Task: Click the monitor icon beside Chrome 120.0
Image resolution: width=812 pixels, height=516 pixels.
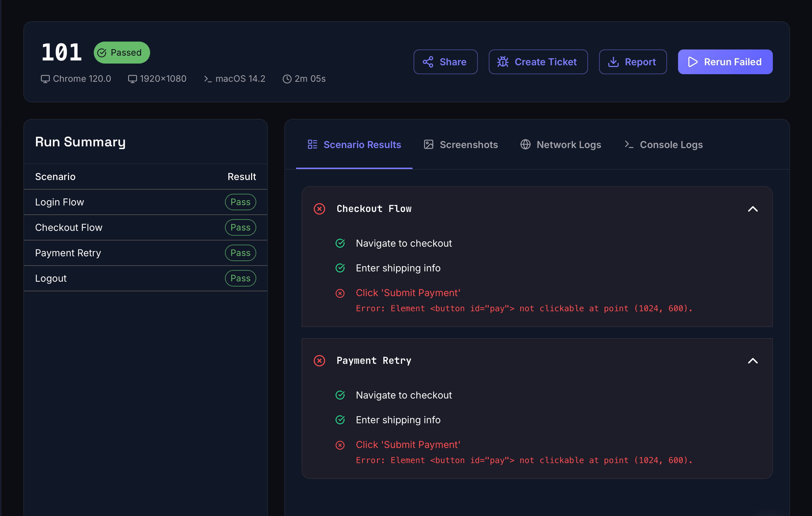Action: click(45, 79)
